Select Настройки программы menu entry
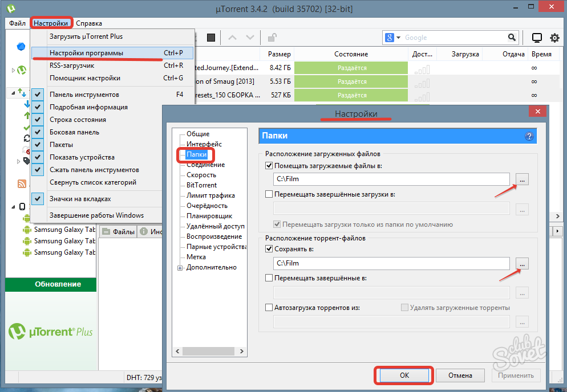The width and height of the screenshot is (567, 392). [112, 53]
